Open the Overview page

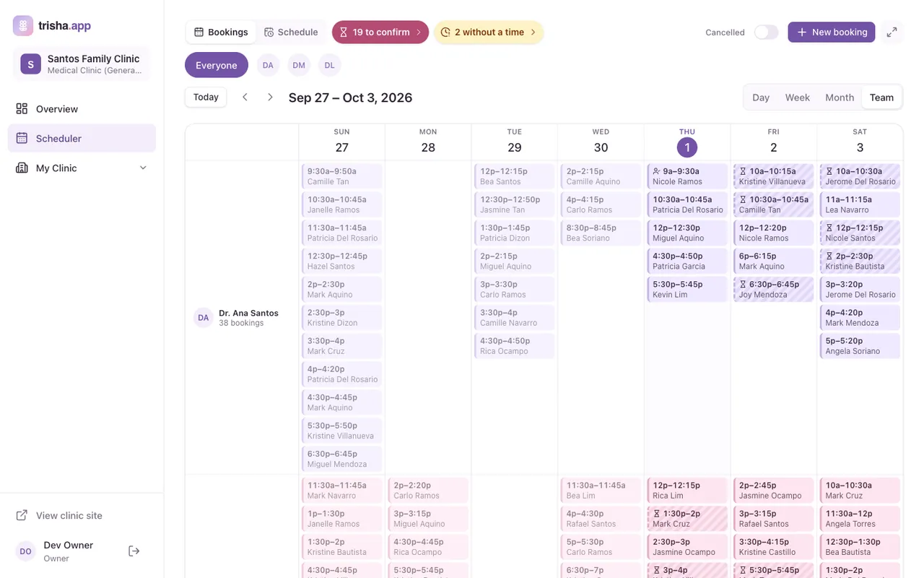pyautogui.click(x=82, y=109)
